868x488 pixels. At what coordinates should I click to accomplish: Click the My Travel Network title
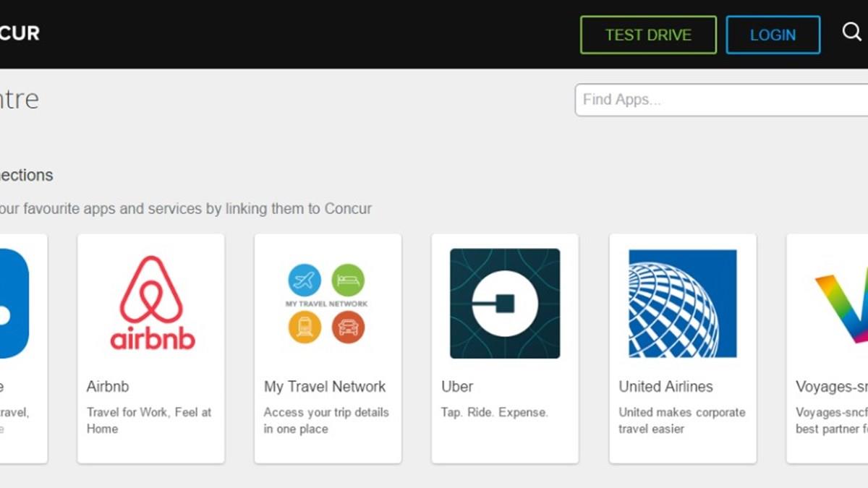click(x=325, y=387)
